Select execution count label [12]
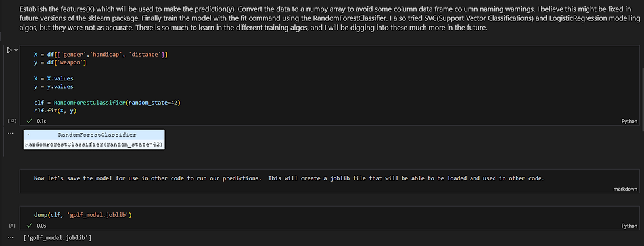Image resolution: width=644 pixels, height=246 pixels. 12,121
